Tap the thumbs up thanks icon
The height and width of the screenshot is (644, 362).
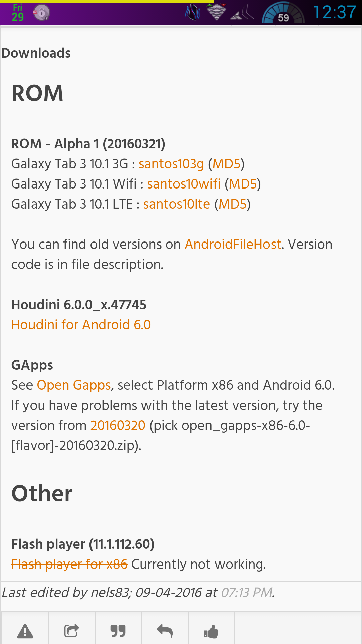(211, 631)
